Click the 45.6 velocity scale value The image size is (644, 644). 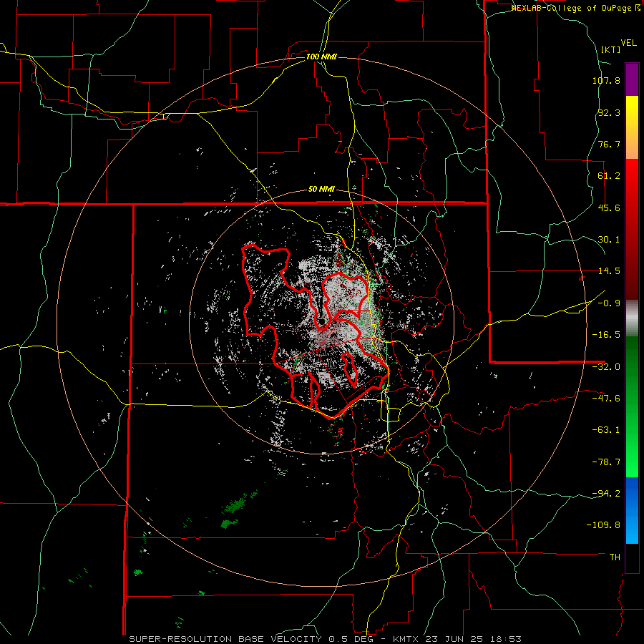pyautogui.click(x=609, y=208)
